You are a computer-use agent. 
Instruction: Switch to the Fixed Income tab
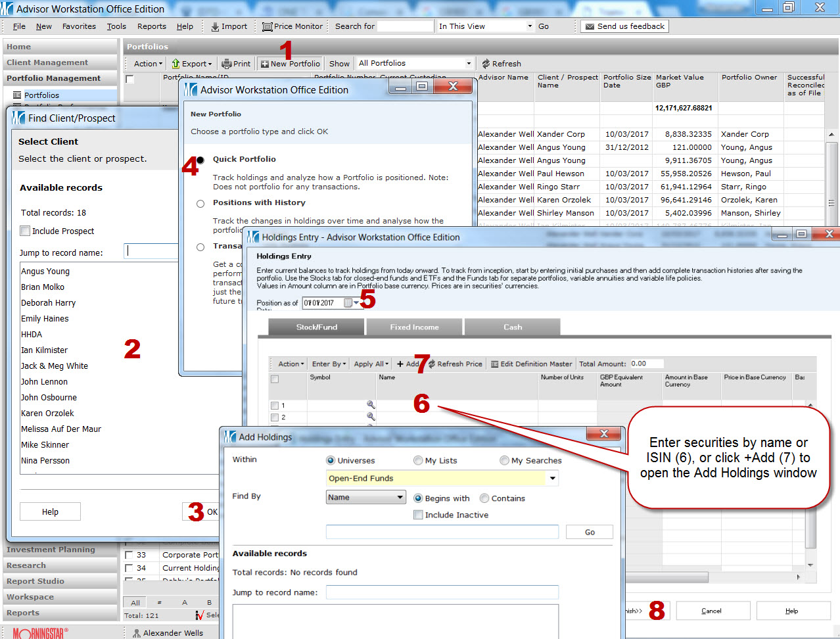click(414, 327)
